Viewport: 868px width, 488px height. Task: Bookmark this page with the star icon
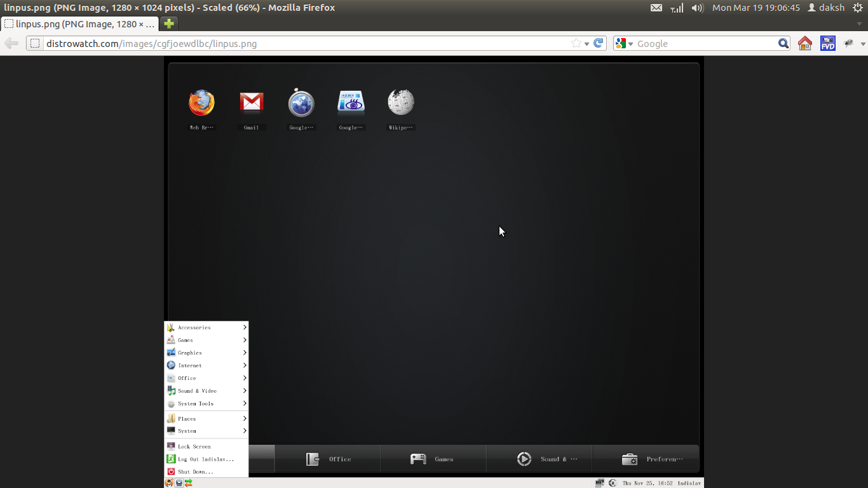pos(576,43)
